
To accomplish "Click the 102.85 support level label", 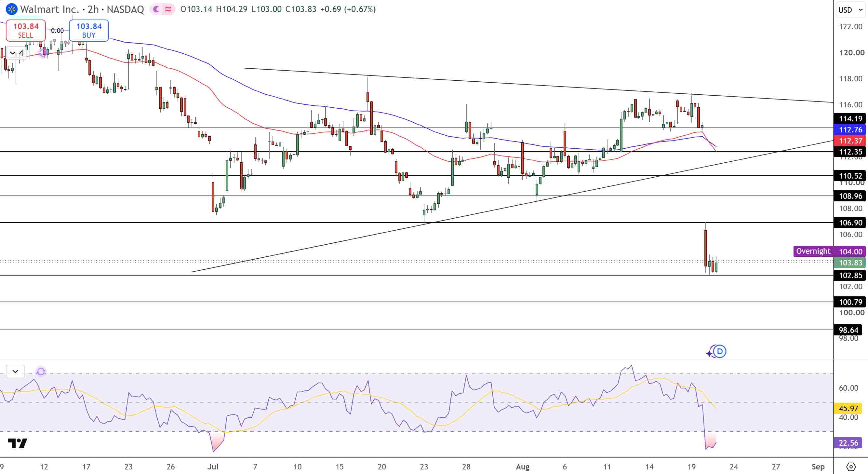I will click(x=849, y=276).
